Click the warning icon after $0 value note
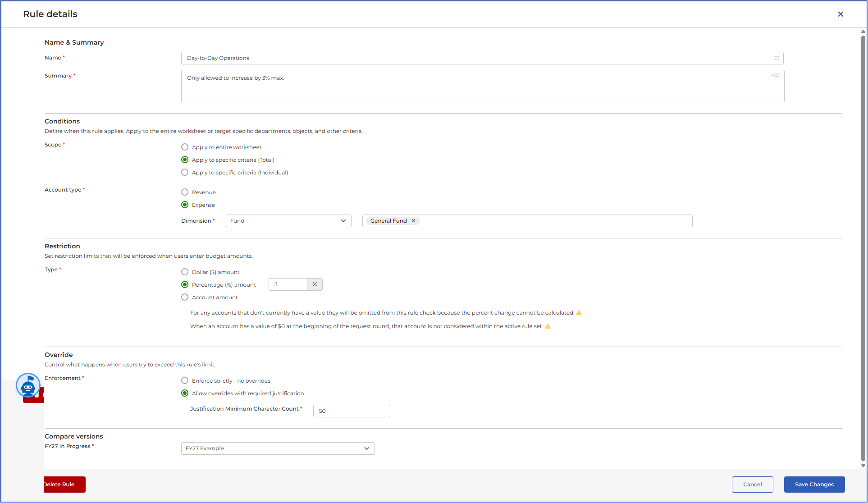This screenshot has width=868, height=503. click(548, 326)
